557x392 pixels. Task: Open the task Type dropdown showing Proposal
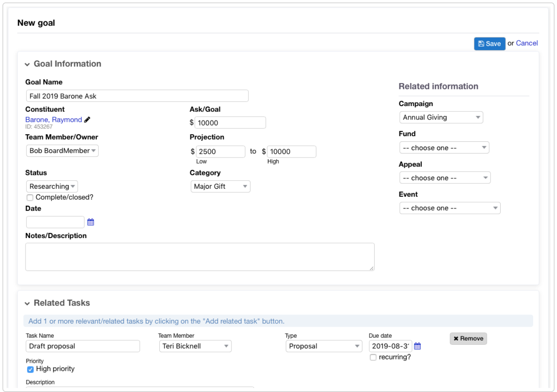(x=323, y=346)
